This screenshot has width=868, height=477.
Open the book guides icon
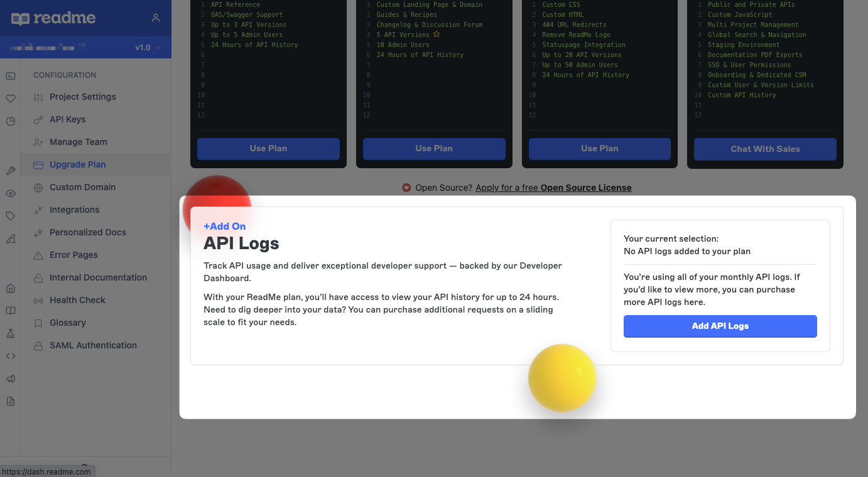pyautogui.click(x=10, y=311)
